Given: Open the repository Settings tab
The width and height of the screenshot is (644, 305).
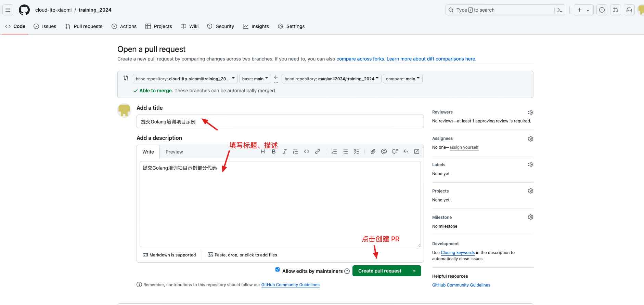Looking at the screenshot, I should [x=291, y=26].
